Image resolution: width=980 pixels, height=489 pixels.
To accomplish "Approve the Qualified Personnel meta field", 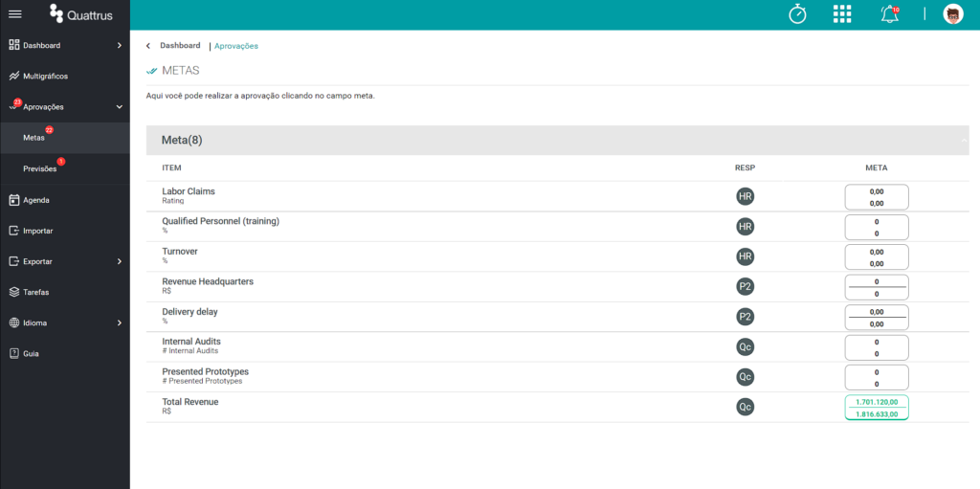I will click(x=877, y=227).
